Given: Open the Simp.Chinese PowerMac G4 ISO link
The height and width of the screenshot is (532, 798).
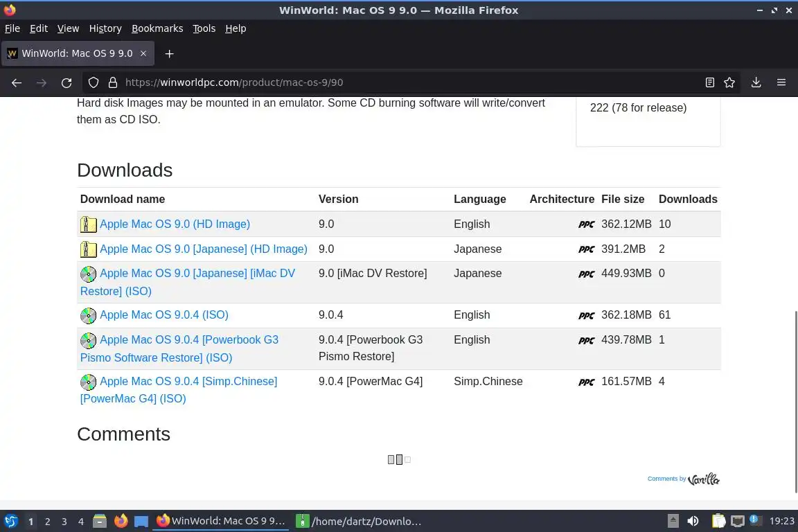Looking at the screenshot, I should click(x=179, y=390).
